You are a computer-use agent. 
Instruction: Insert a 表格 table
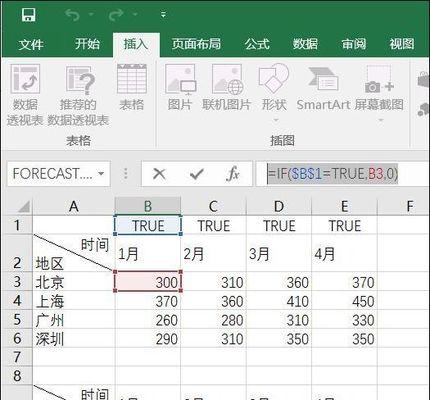coord(132,87)
